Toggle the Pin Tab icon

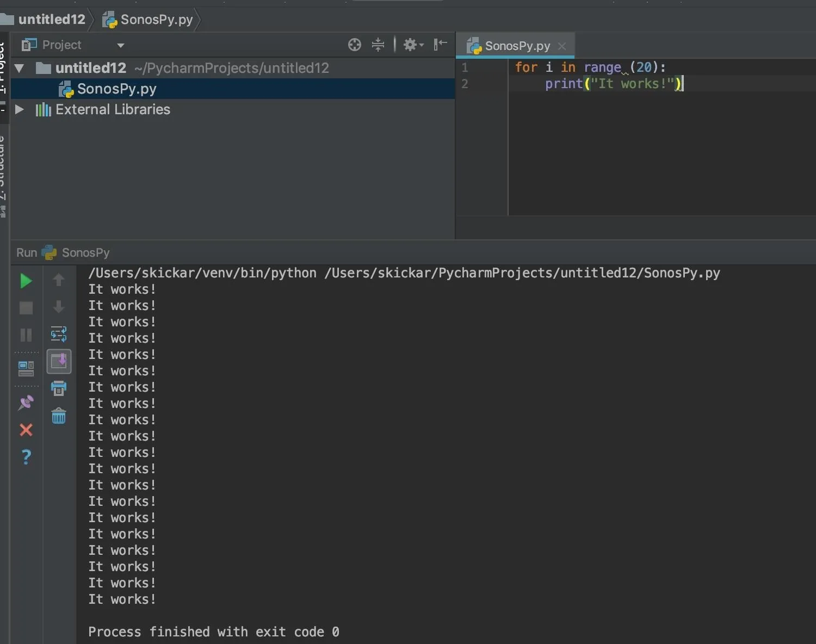pyautogui.click(x=26, y=403)
